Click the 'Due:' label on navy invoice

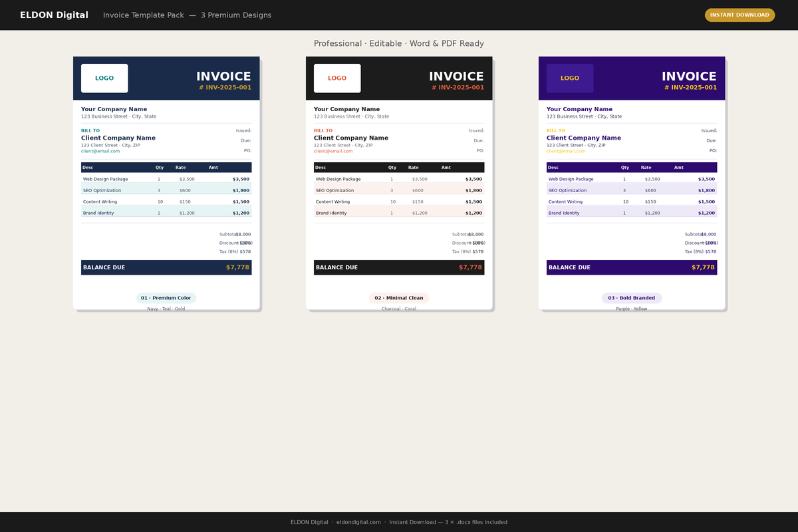246,140
